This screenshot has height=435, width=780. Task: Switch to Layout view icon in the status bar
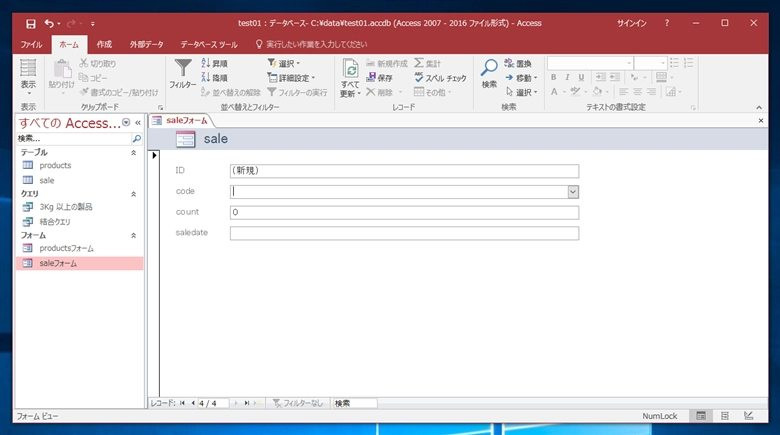coord(725,416)
